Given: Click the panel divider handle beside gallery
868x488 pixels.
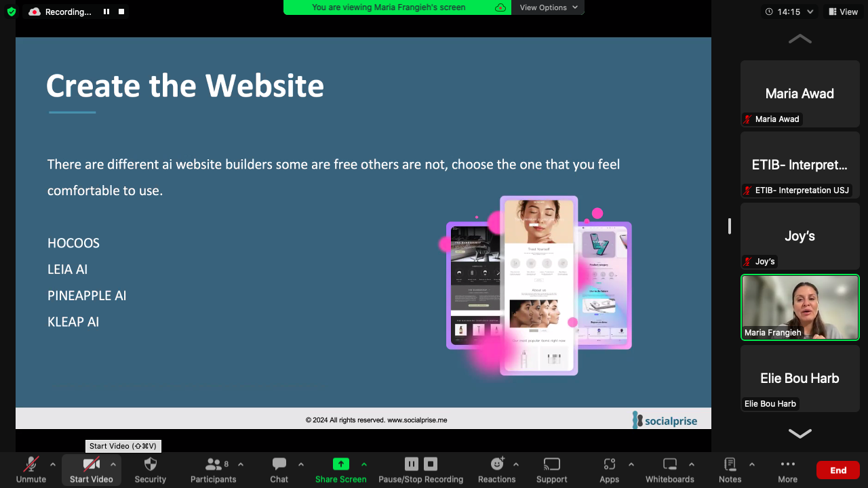Looking at the screenshot, I should [730, 226].
